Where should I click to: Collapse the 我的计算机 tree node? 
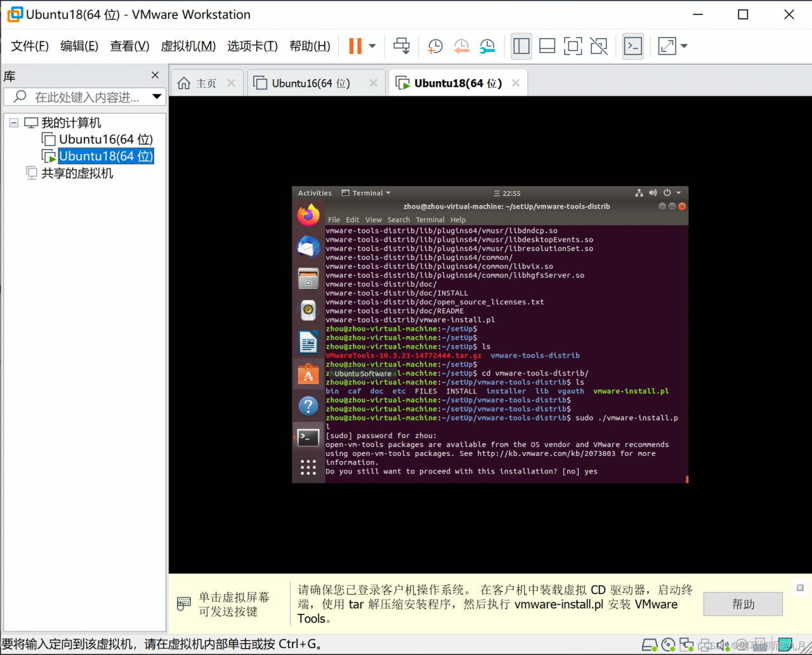14,122
